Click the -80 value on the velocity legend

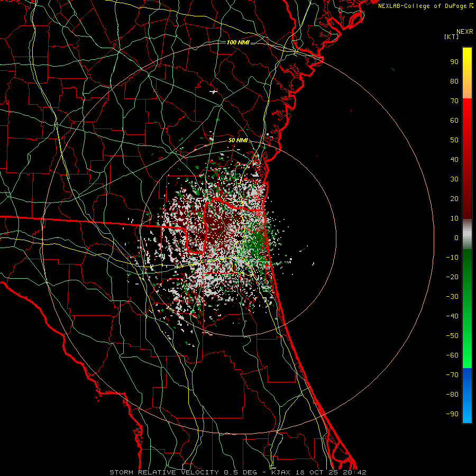(x=452, y=395)
